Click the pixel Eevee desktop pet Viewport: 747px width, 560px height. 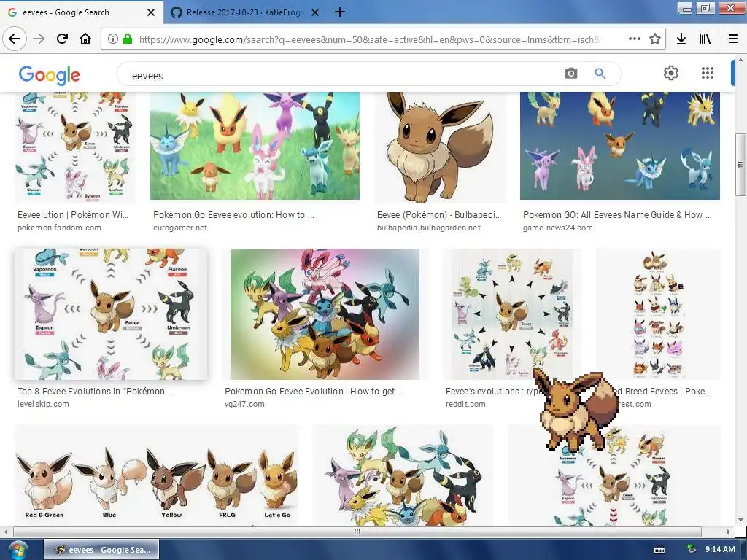[576, 411]
